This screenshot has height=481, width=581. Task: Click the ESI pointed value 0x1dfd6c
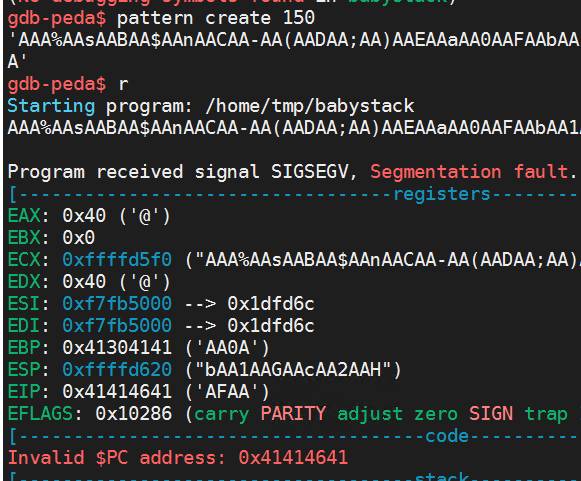(271, 304)
